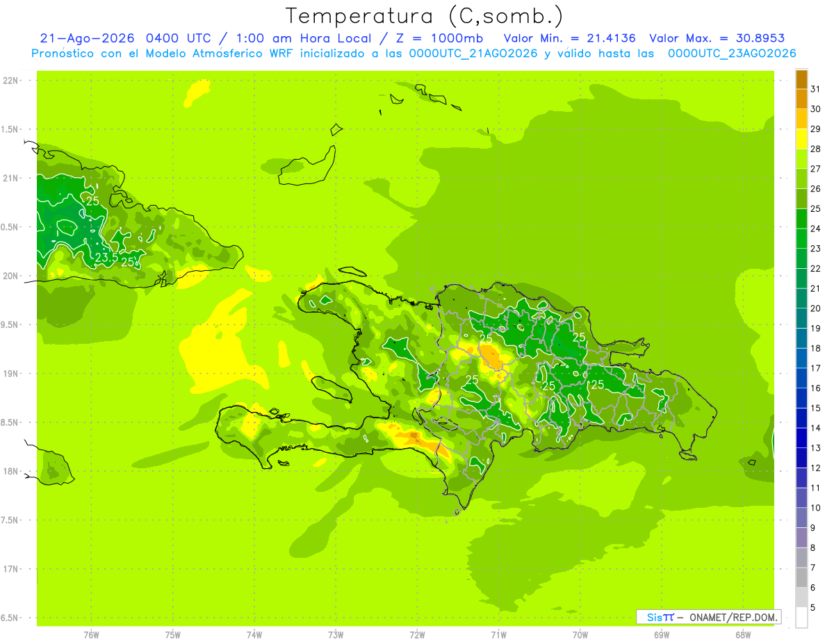Click the legend swatch between 30 and 31

tap(801, 99)
